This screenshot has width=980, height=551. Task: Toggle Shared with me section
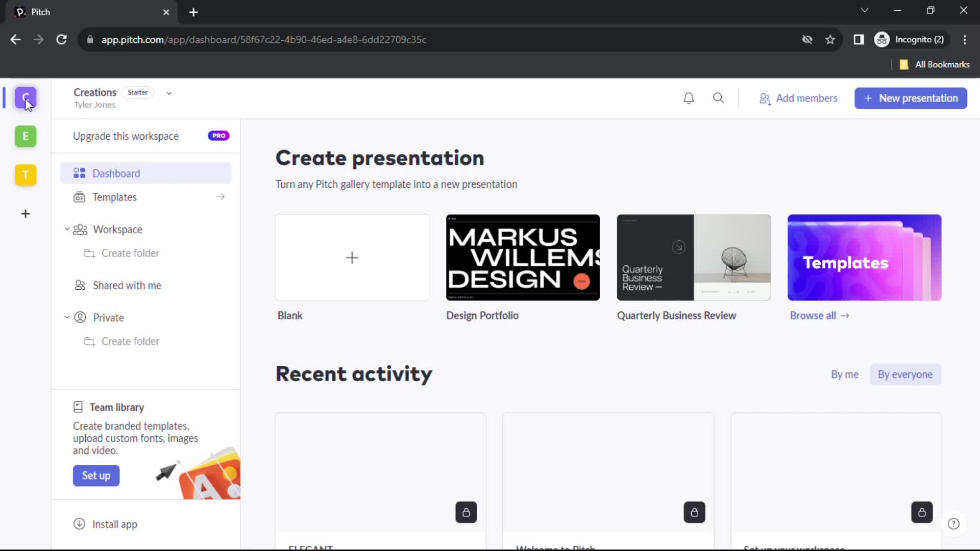127,285
